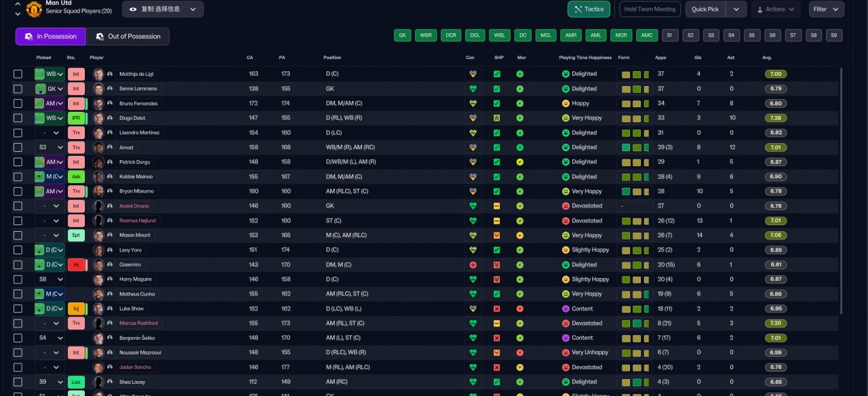
Task: Click the profile icon beside Bruno Fernandes
Action: click(x=110, y=103)
